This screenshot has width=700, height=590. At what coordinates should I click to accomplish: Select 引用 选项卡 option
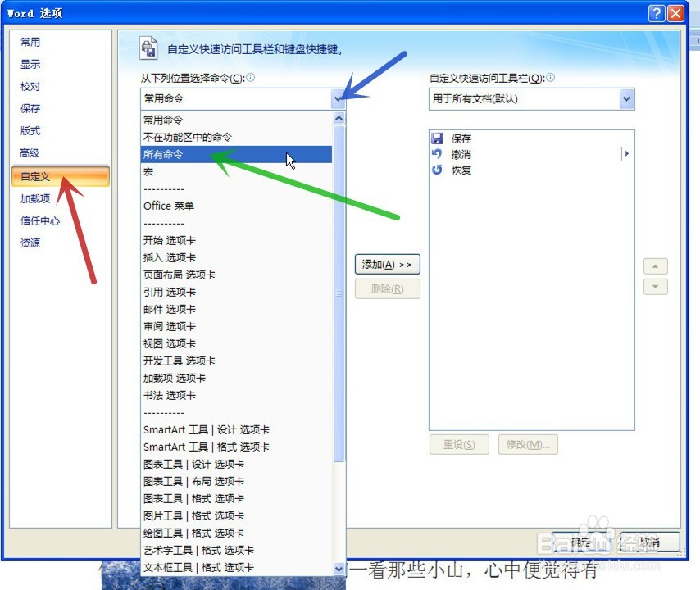coord(236,292)
